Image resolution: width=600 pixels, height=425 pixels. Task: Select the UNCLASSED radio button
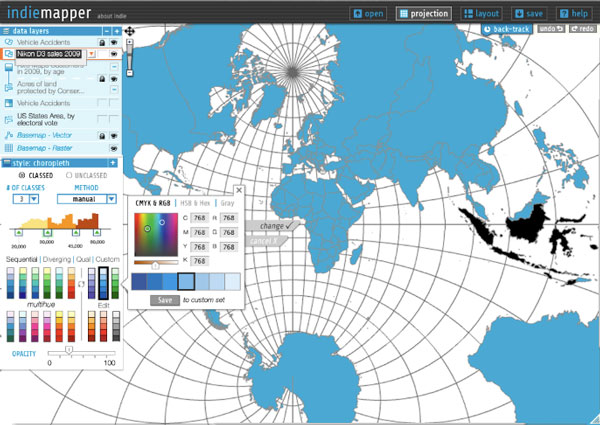(x=69, y=175)
